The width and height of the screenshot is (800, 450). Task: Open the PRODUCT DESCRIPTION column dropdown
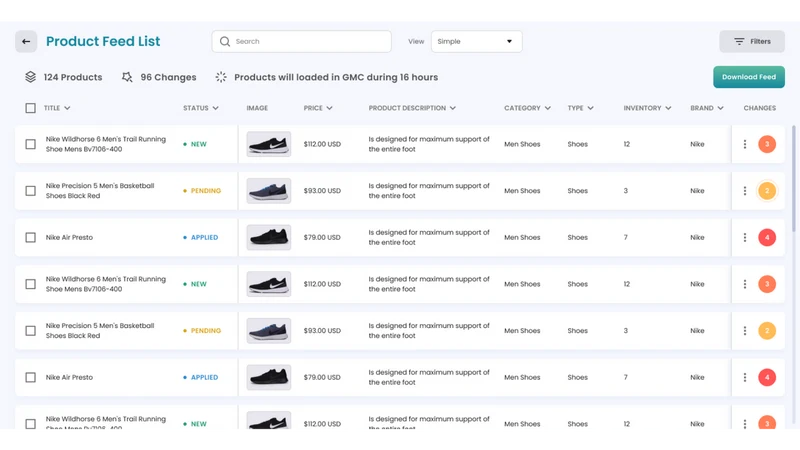(x=412, y=108)
